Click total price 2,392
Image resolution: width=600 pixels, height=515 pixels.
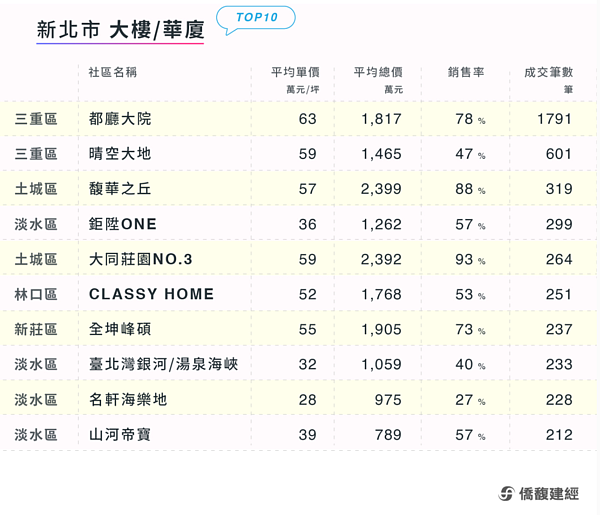click(x=381, y=259)
